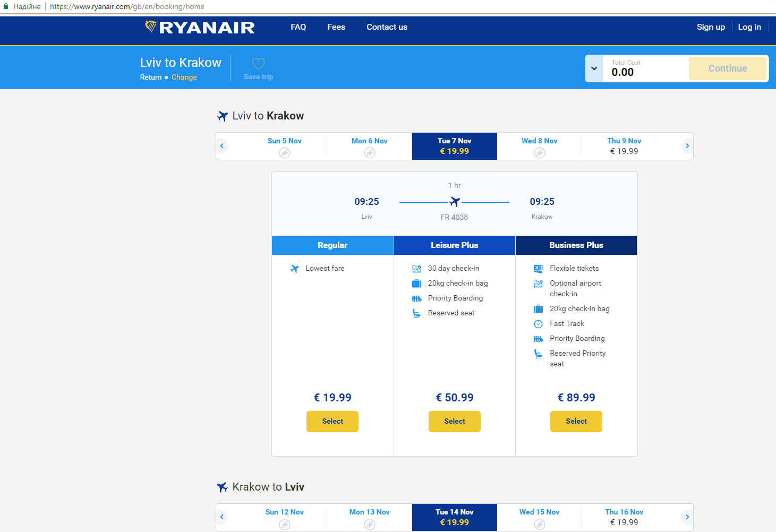Select the Sun 5 Nov date tab
Image resolution: width=776 pixels, height=532 pixels.
pyautogui.click(x=285, y=146)
